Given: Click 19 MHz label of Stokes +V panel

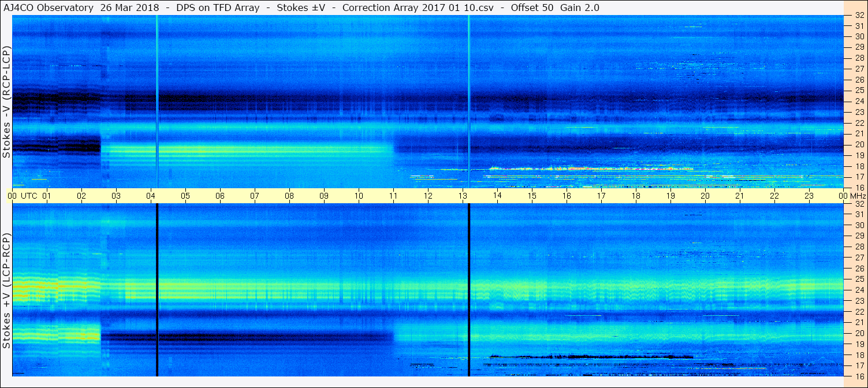Looking at the screenshot, I should (859, 344).
